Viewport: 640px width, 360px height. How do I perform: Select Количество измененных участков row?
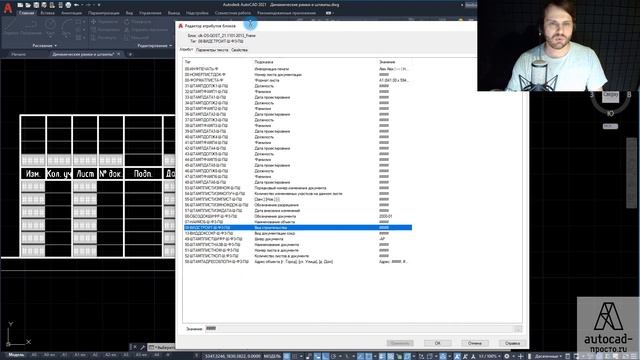click(x=298, y=194)
